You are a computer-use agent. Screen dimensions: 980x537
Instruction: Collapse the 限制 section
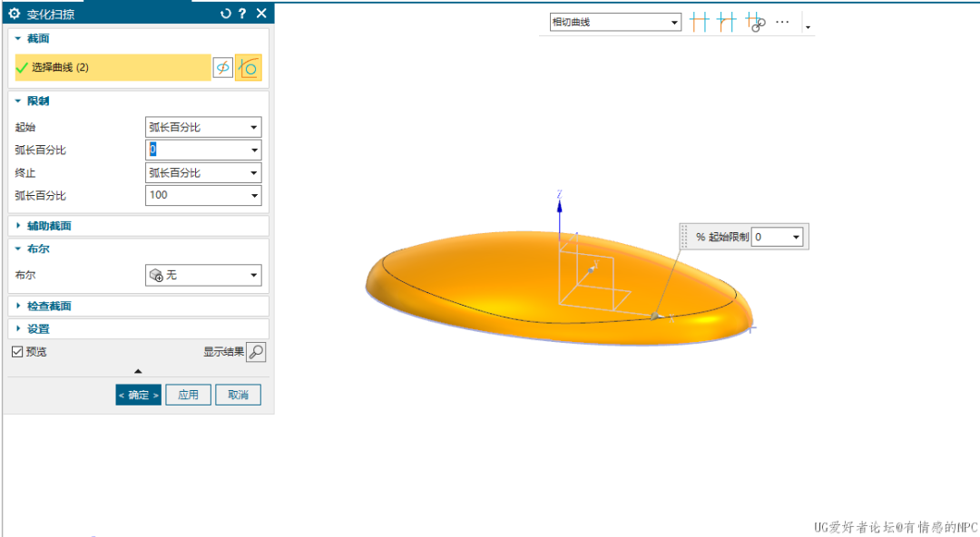[17, 102]
